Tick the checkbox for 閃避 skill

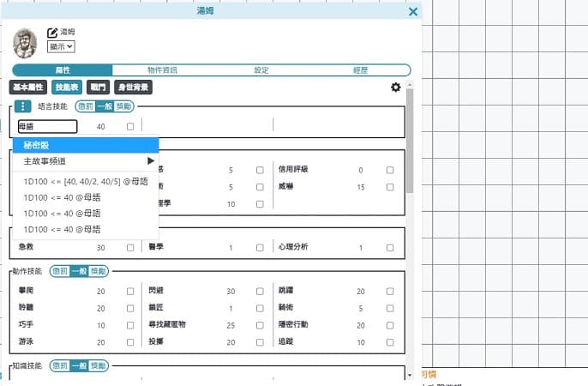(x=260, y=292)
